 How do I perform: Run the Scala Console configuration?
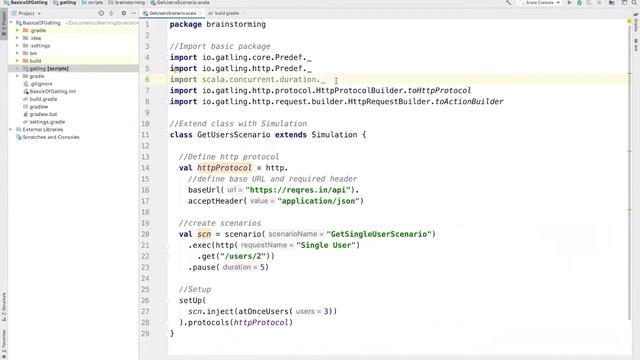(x=569, y=2)
